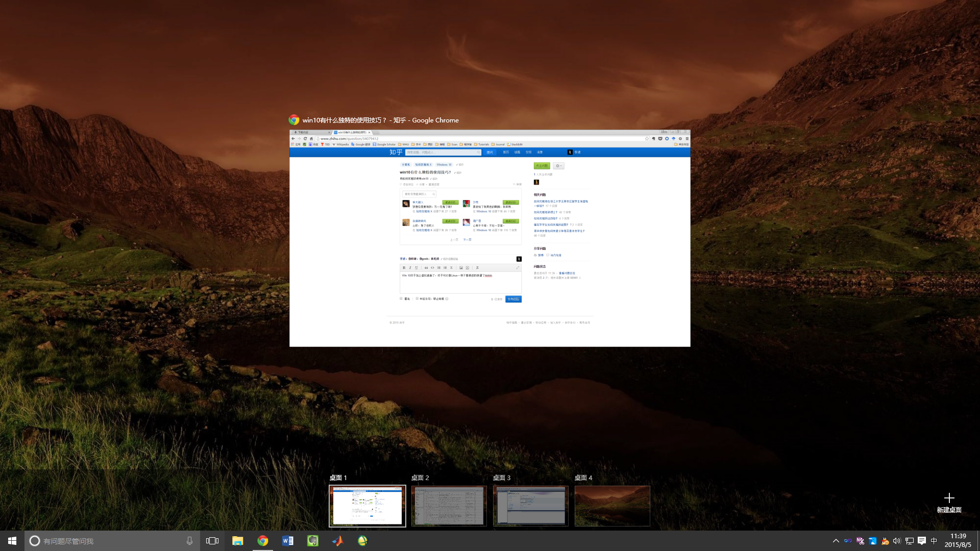The height and width of the screenshot is (551, 980).
Task: Click the Windows Start button
Action: pos(12,541)
